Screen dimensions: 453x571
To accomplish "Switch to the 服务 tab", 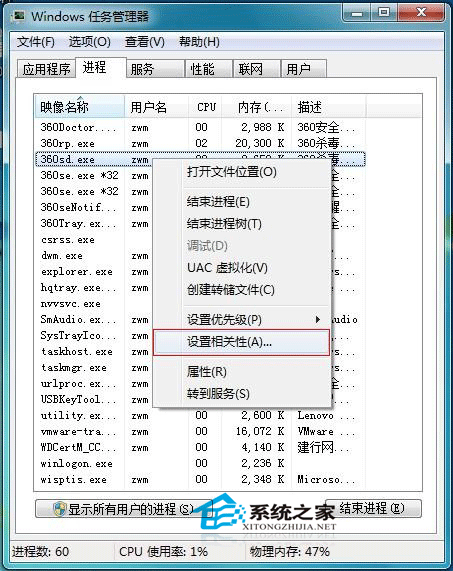I will [155, 69].
